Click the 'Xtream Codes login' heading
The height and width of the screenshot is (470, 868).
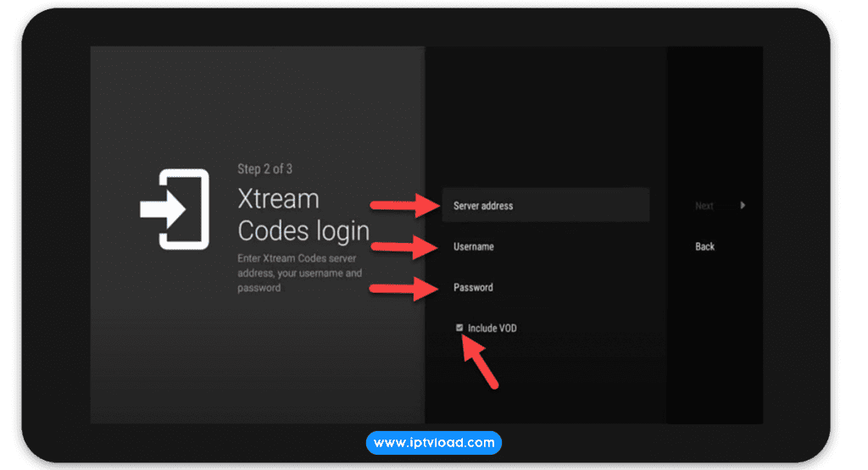click(x=303, y=214)
